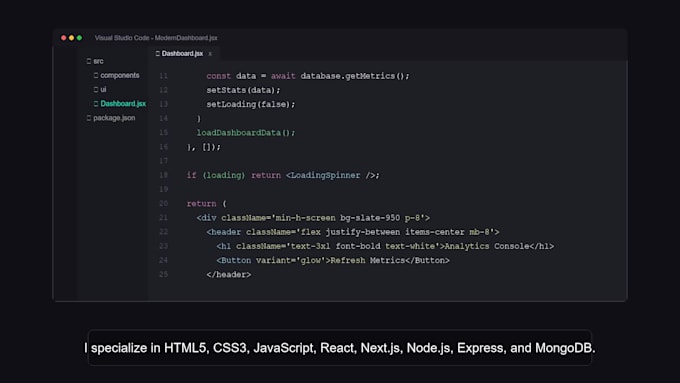This screenshot has height=383, width=680.
Task: Click 'min-h-screen bg-slate-950 p-8' class string
Action: pos(348,218)
